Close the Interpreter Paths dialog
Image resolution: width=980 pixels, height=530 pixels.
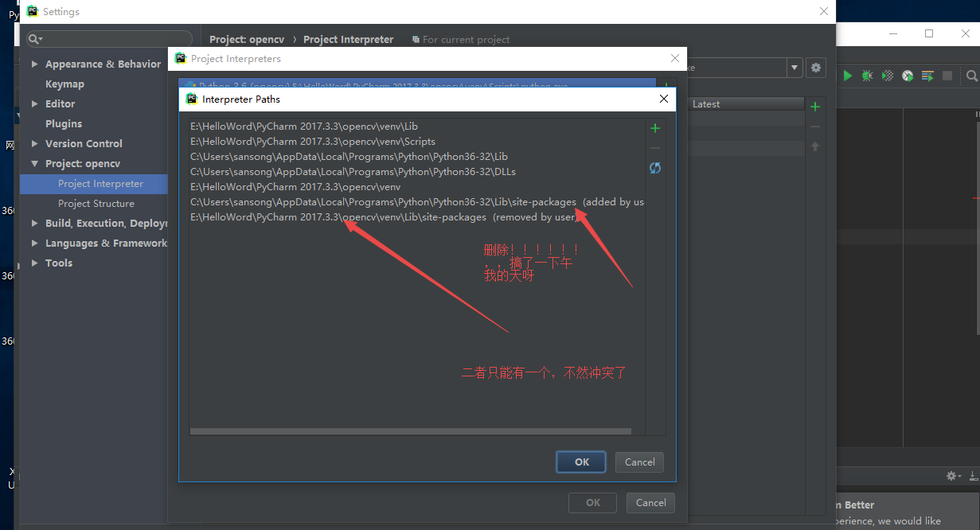click(664, 99)
